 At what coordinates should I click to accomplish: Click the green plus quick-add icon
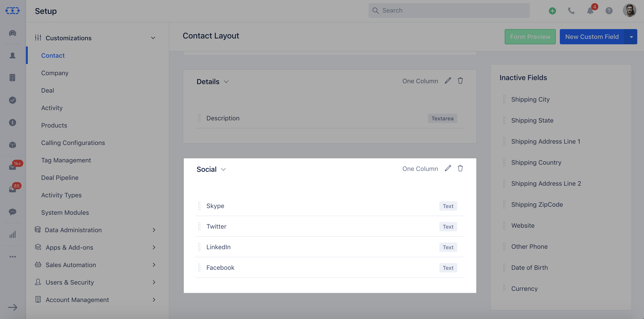tap(552, 11)
